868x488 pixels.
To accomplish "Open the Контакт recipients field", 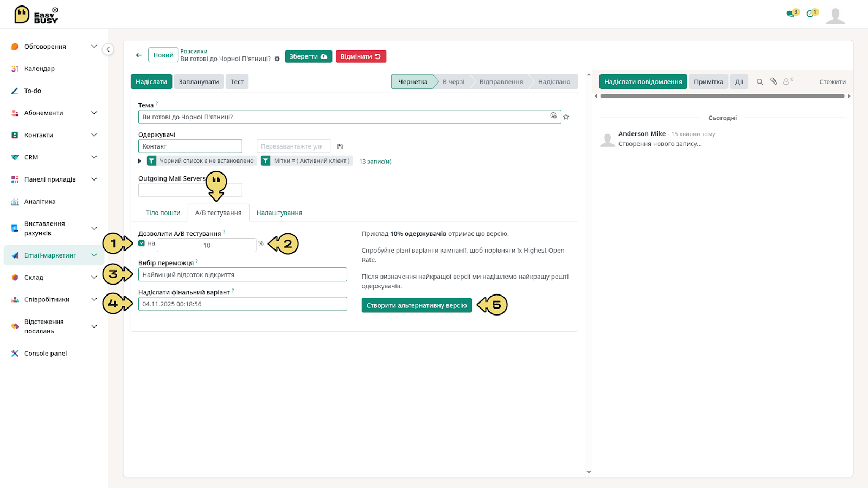I will click(x=190, y=146).
